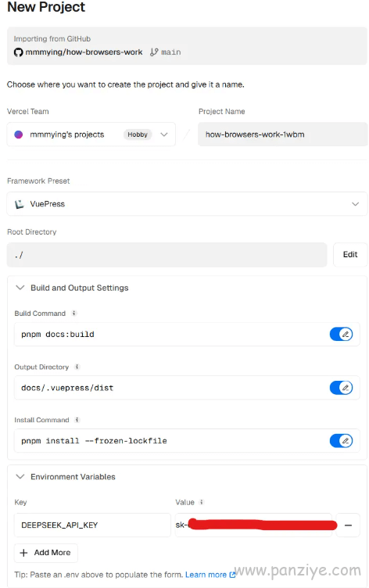
Task: Click the Project Name input field
Action: coord(283,134)
